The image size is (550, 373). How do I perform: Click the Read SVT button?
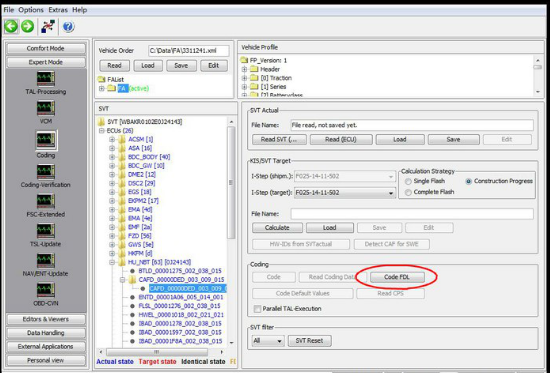coord(279,139)
